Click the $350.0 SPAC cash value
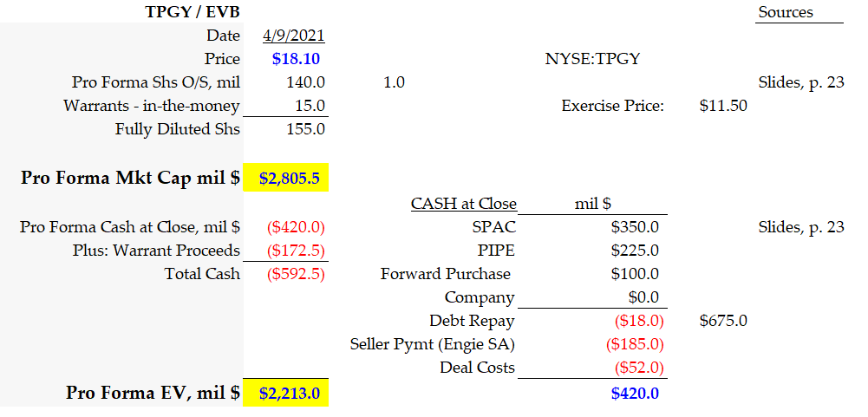 tap(634, 227)
